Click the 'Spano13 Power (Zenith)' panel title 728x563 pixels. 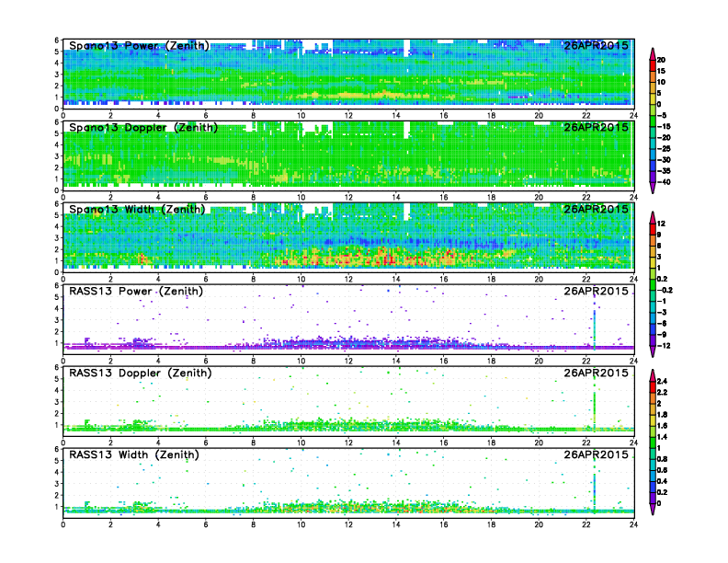139,45
